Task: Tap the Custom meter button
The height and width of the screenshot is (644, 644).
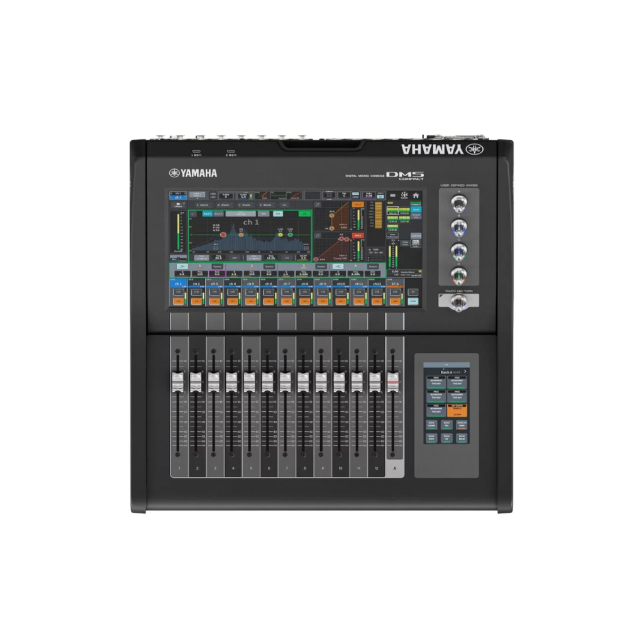Action: [x=416, y=236]
